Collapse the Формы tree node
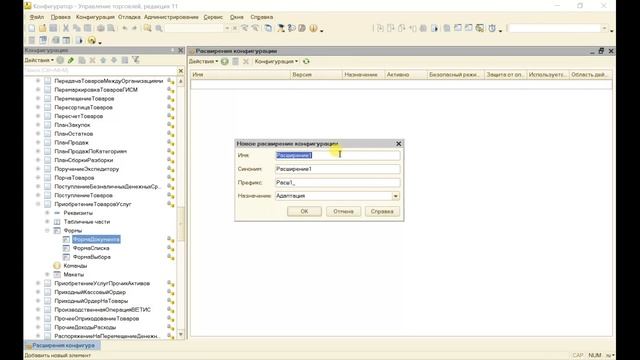Screen dimensions: 640x360 (47, 231)
